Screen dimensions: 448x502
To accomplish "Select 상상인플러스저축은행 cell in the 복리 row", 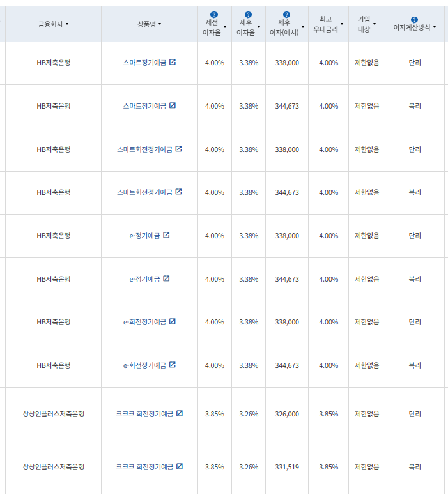I will pos(54,467).
